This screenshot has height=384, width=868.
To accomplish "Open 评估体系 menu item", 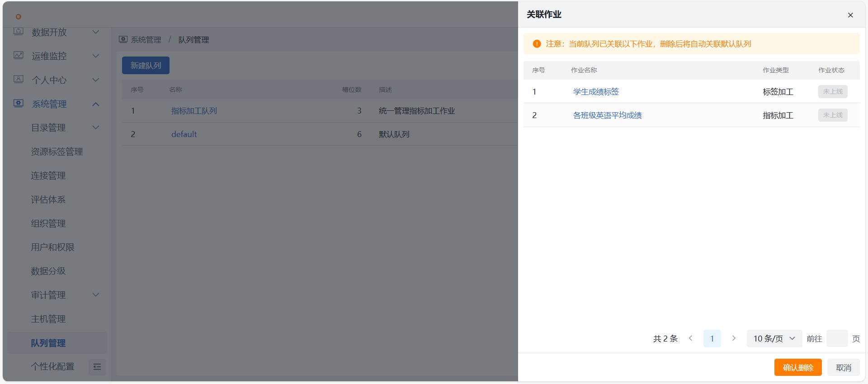I will (x=48, y=199).
